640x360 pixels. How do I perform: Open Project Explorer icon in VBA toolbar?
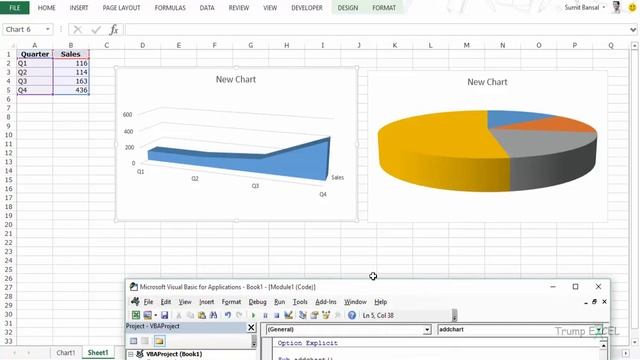[302, 315]
